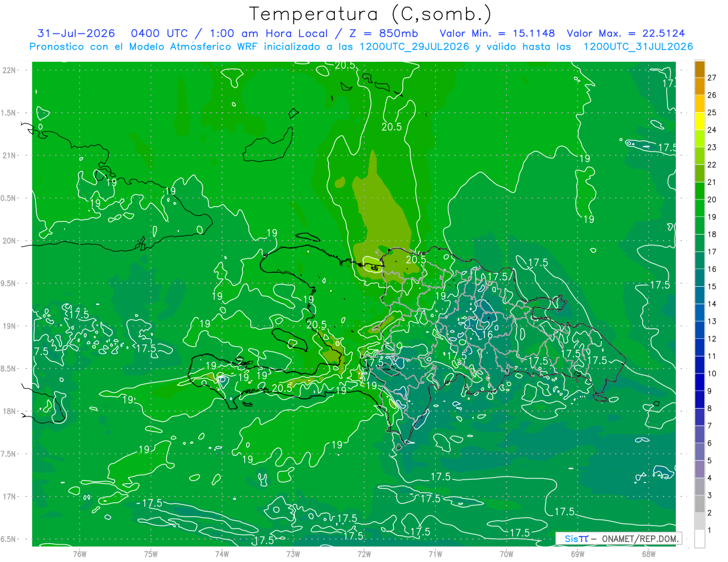Click the '70W' longitude axis label
The image size is (728, 562).
[x=507, y=554]
